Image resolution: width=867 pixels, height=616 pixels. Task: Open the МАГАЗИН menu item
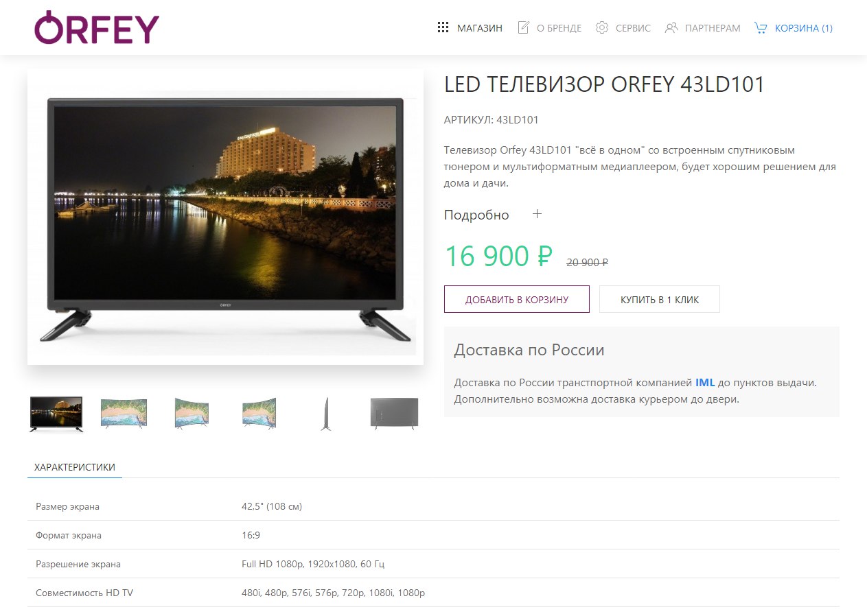[x=480, y=28]
